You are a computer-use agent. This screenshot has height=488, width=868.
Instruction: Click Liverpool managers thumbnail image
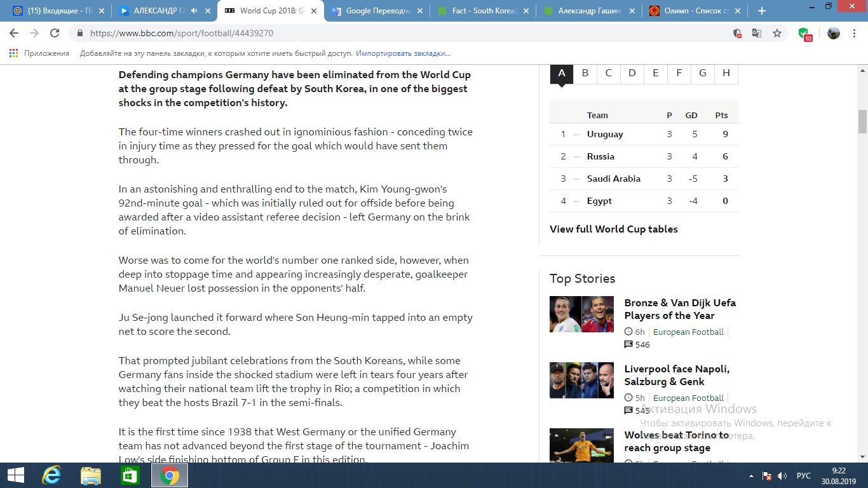click(x=581, y=380)
